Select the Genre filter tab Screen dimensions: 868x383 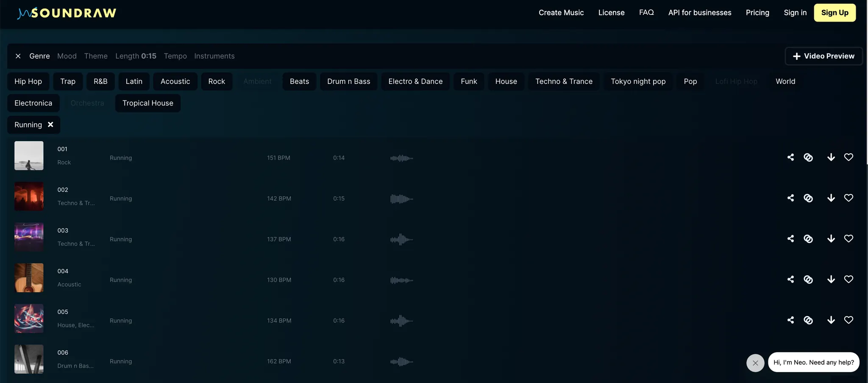pos(39,56)
